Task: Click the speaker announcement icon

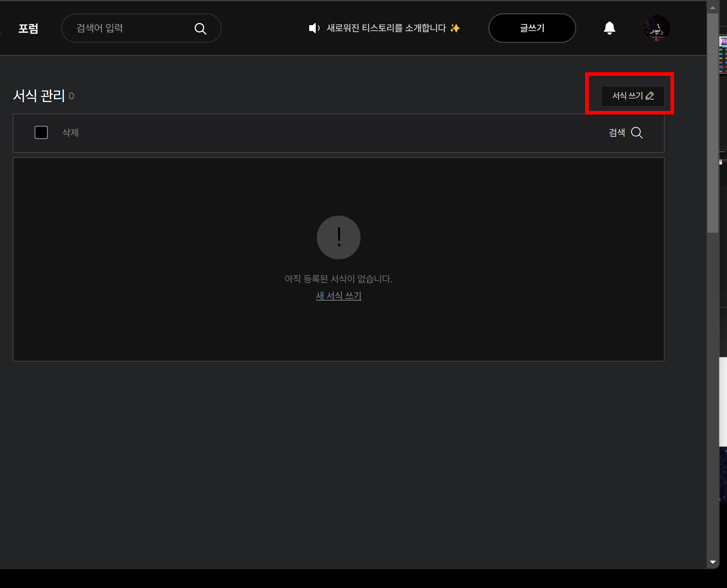Action: coord(314,28)
